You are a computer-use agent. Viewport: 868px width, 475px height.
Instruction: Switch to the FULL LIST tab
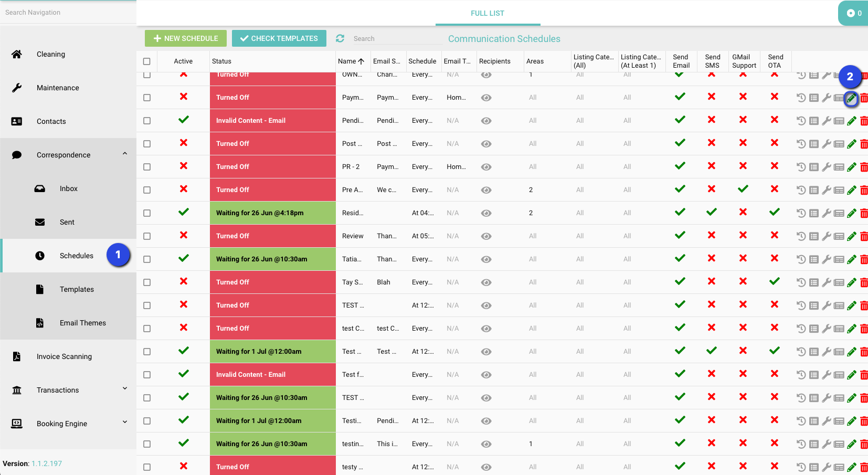[x=487, y=13]
